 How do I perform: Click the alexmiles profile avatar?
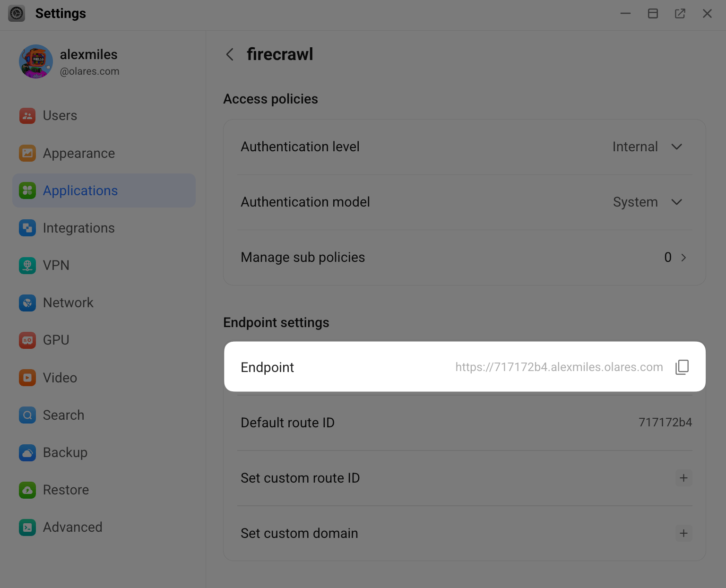point(36,61)
